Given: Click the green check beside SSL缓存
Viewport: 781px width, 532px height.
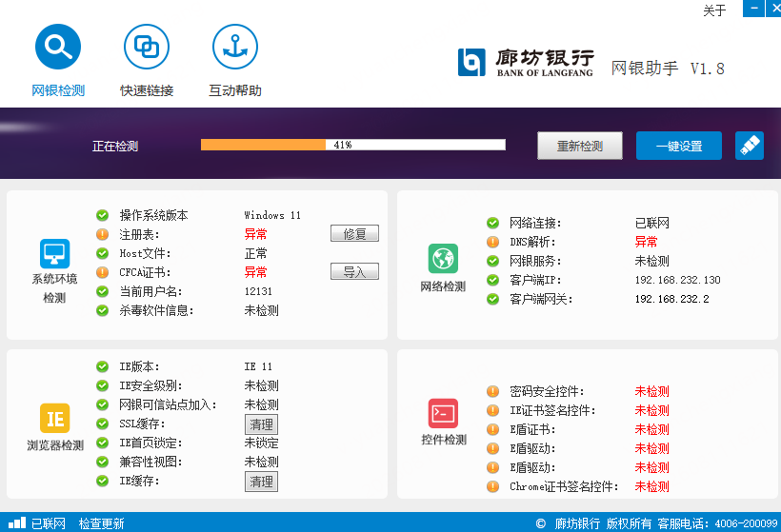Looking at the screenshot, I should [x=102, y=424].
